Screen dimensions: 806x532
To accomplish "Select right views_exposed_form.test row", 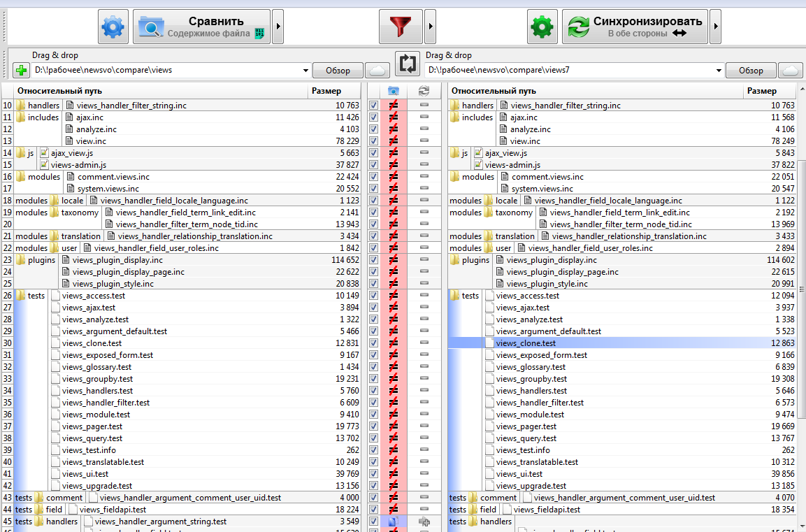I will pos(622,354).
